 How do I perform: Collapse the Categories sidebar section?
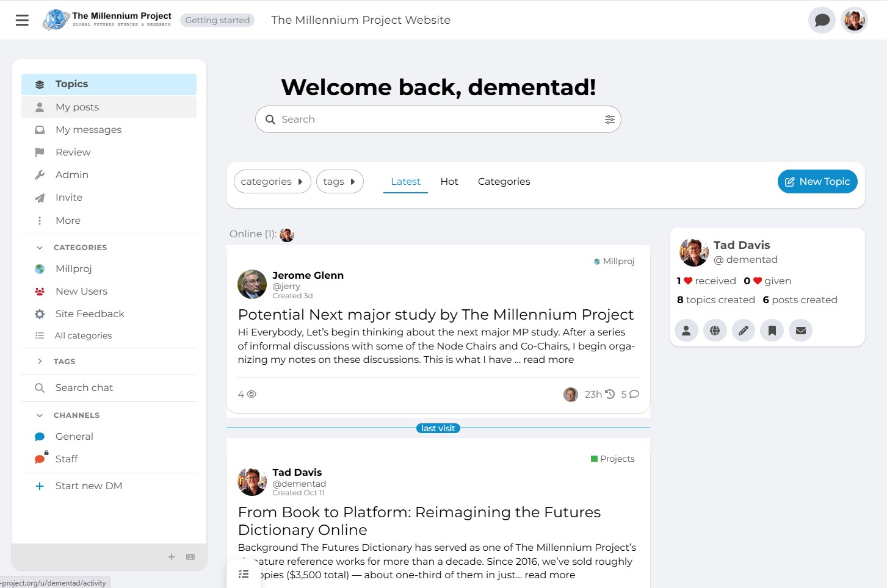40,248
